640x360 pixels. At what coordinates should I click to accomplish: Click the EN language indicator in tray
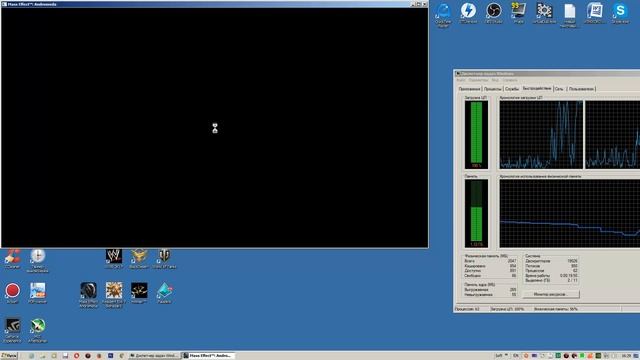(x=516, y=356)
